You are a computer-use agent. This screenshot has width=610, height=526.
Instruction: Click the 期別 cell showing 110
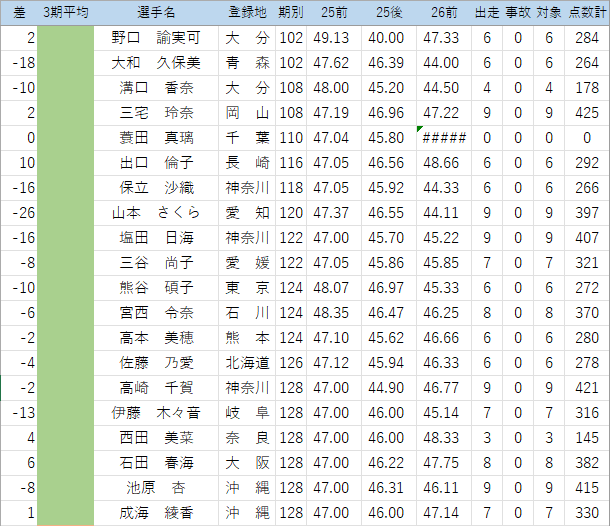pyautogui.click(x=291, y=137)
